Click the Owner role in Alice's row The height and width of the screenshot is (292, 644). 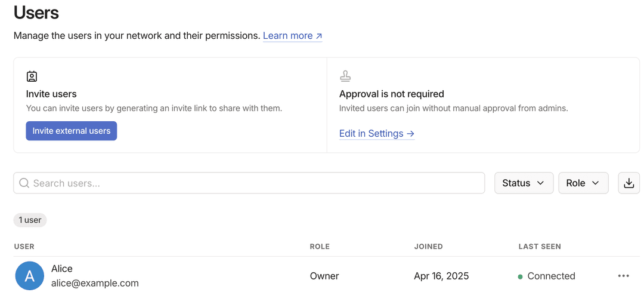point(324,276)
